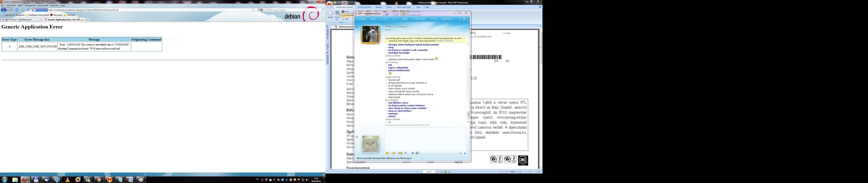Click in the Messenger message input box
The width and height of the screenshot is (868, 183).
click(x=425, y=139)
